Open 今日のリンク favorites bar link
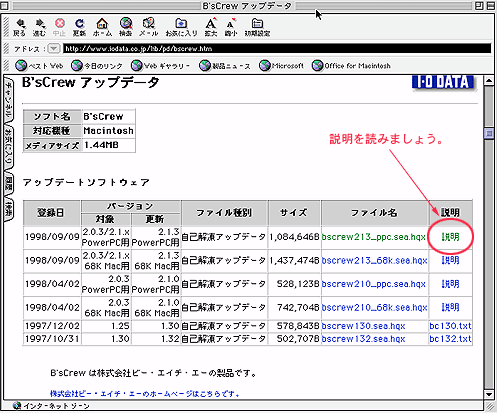Screen dimensions: 497x413 [x=97, y=66]
